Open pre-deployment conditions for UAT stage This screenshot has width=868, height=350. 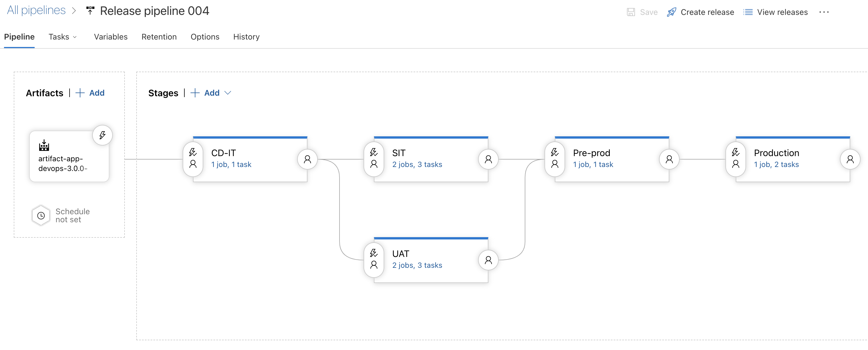point(374,259)
